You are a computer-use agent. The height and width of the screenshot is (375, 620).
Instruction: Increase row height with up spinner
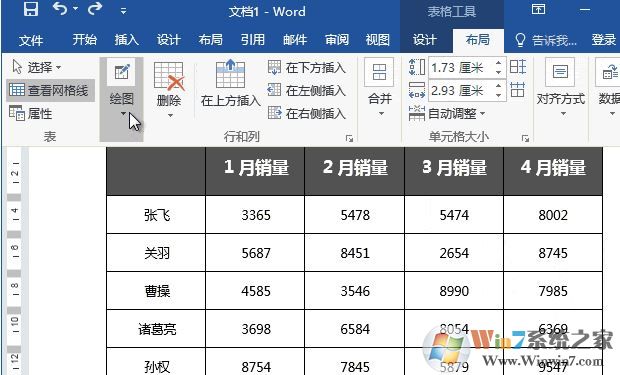(499, 63)
